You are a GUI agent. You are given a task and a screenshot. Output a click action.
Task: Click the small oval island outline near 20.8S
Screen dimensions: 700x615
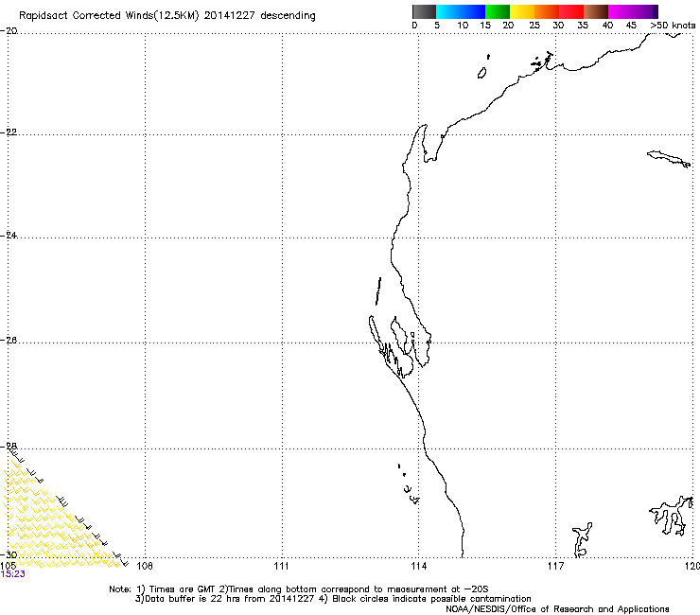coord(481,73)
